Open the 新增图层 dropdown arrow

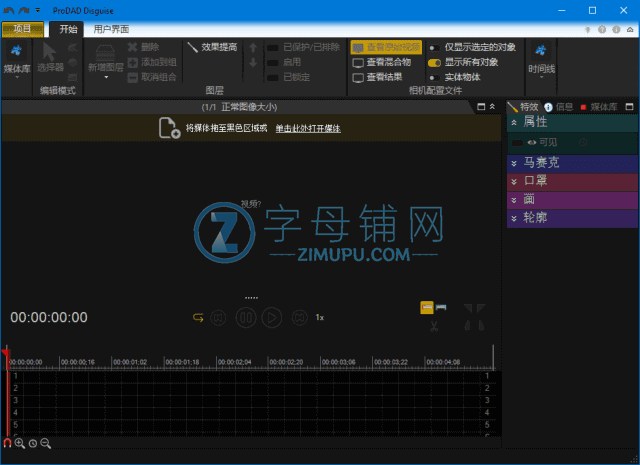106,77
